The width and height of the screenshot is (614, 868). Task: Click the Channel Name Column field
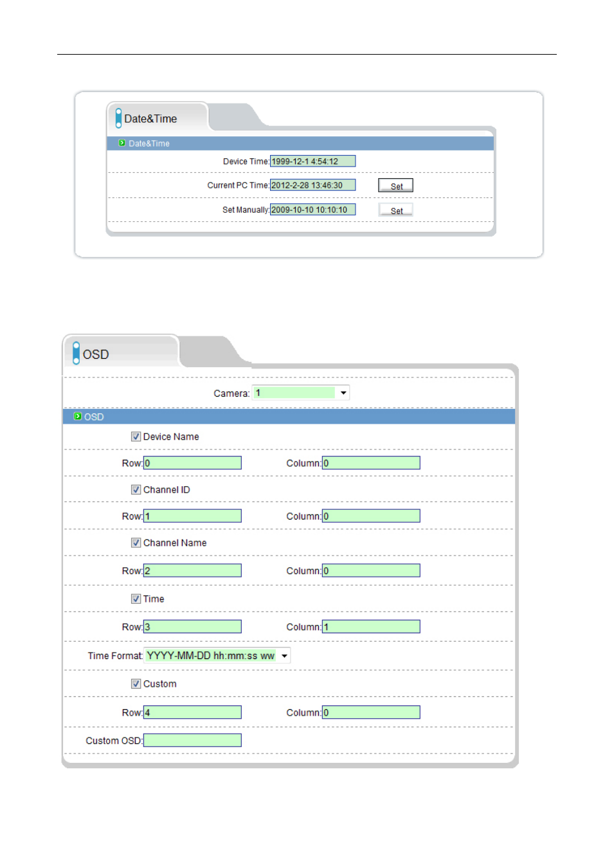tap(371, 571)
